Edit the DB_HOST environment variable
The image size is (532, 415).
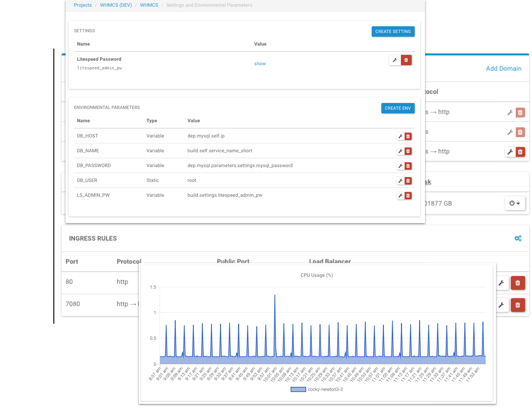pos(400,136)
